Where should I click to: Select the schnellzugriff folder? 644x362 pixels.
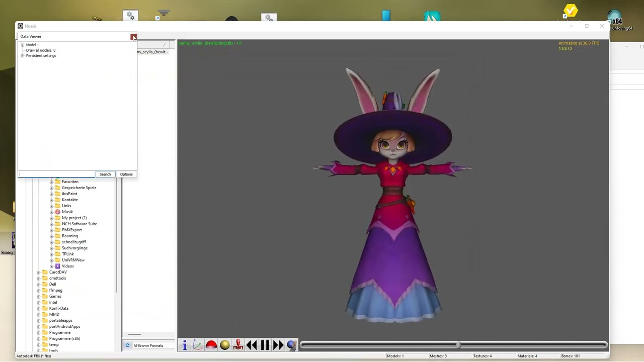point(74,242)
